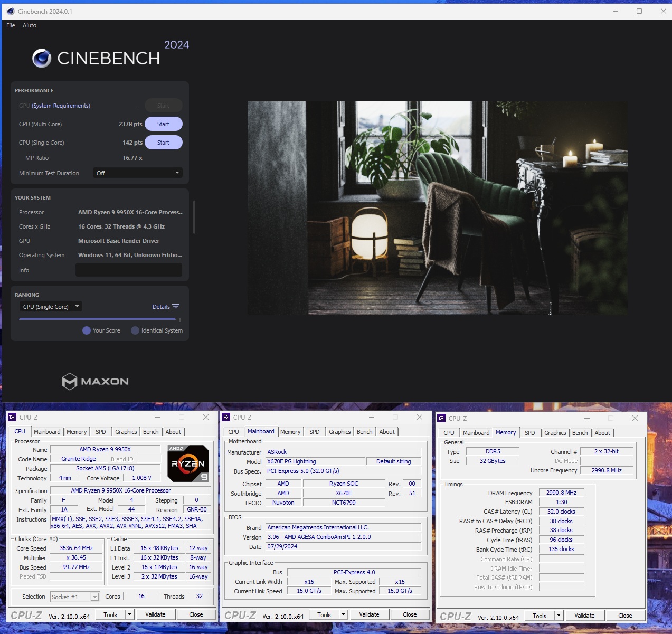Click Validate in Memory window
Image resolution: width=672 pixels, height=634 pixels.
585,616
